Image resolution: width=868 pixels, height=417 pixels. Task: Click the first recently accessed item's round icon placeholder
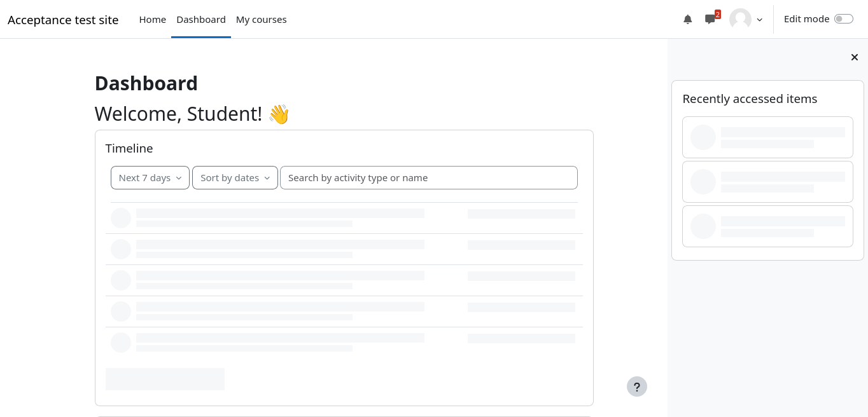[703, 137]
